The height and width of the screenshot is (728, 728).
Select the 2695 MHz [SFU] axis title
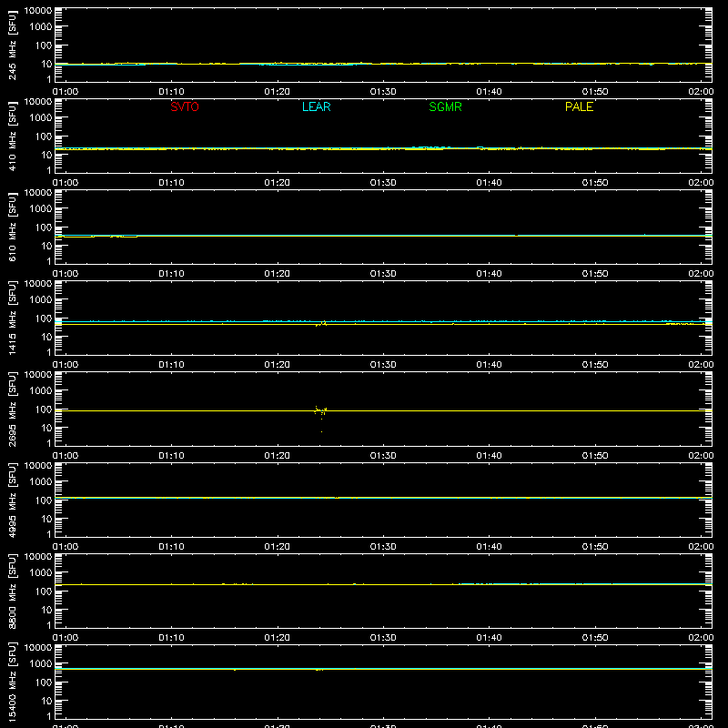pyautogui.click(x=13, y=409)
